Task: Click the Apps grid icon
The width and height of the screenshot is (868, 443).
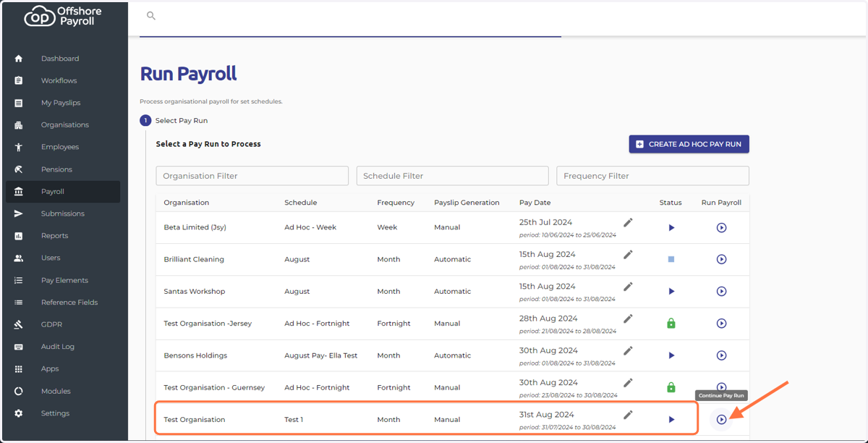Action: 19,368
